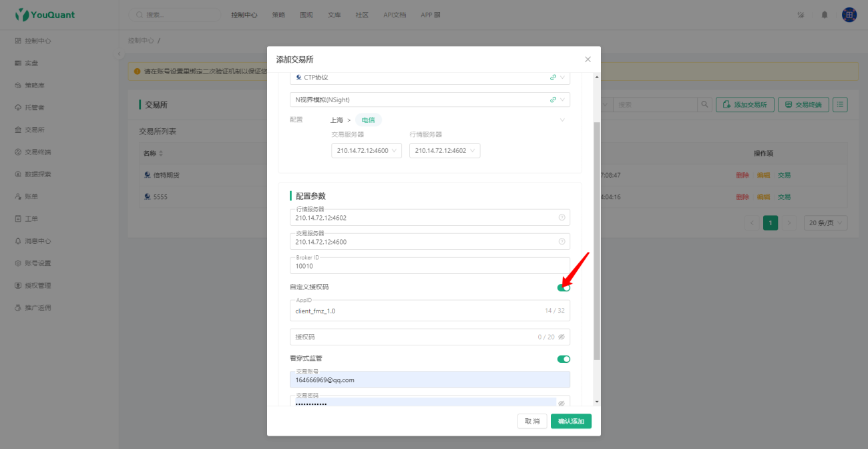Viewport: 868px width, 449px height.
Task: Open 数据探索 in the sidebar
Action: coord(33,174)
